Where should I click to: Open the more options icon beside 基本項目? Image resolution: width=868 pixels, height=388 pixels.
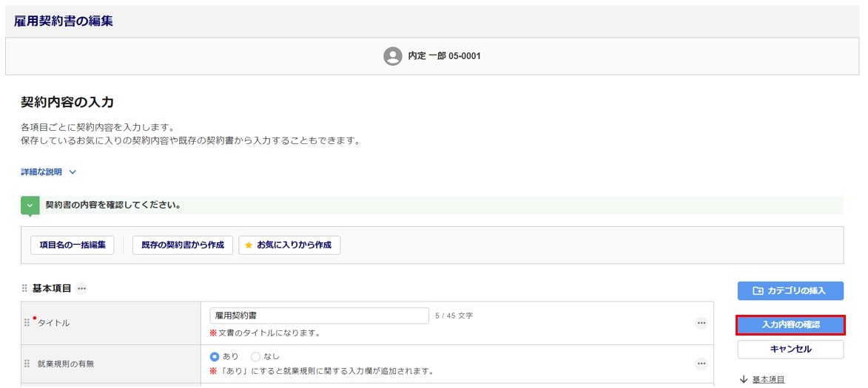81,288
